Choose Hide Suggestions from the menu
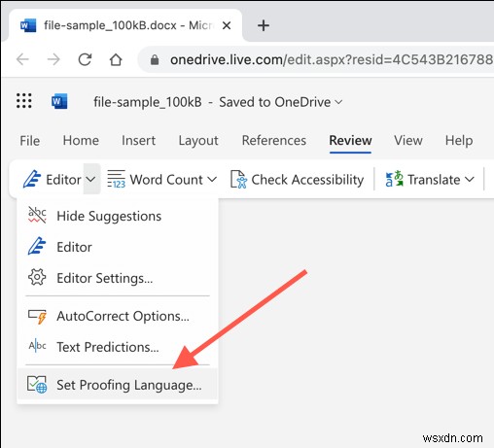The width and height of the screenshot is (494, 448). click(x=118, y=216)
